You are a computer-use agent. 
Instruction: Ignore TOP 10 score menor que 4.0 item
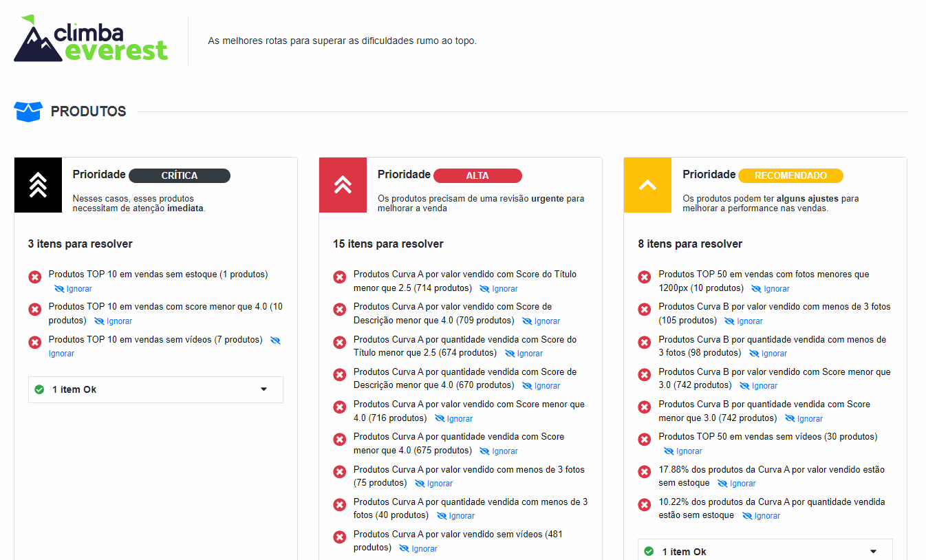coord(113,321)
